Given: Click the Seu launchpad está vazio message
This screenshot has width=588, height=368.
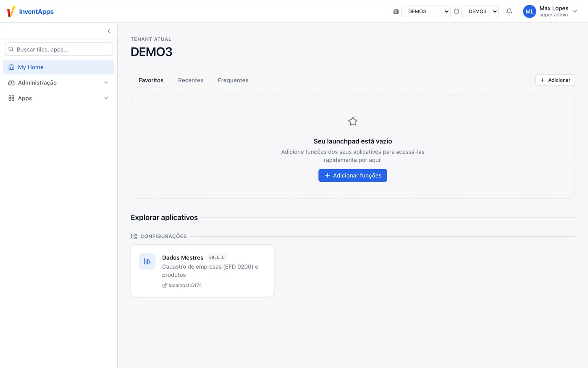Looking at the screenshot, I should 353,141.
